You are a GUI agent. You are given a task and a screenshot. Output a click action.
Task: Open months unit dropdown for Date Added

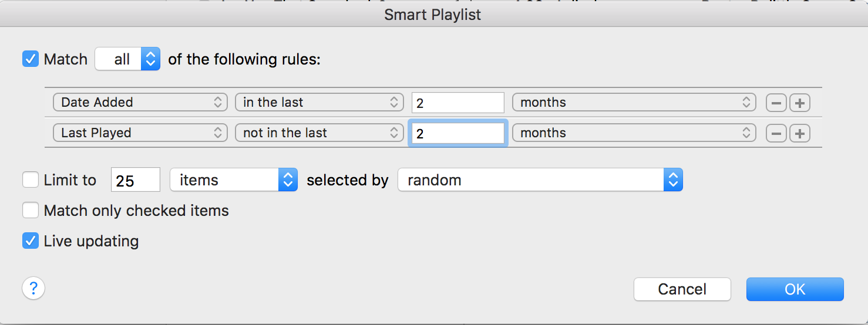point(634,103)
